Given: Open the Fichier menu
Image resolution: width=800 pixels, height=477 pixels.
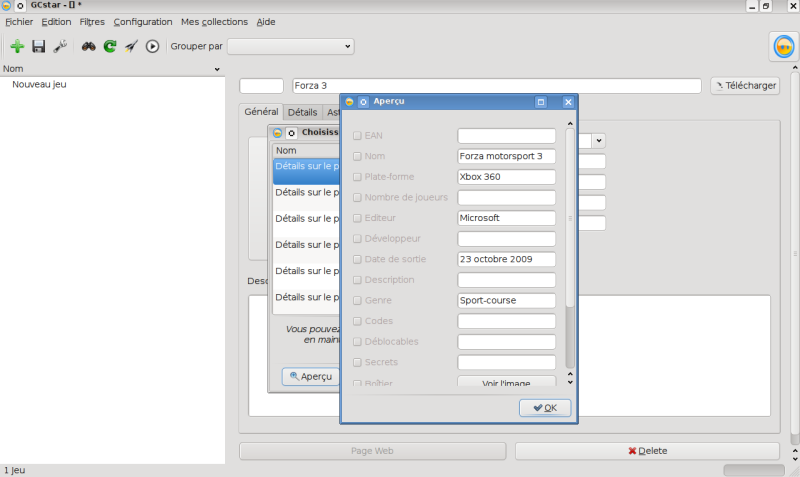Looking at the screenshot, I should coord(19,22).
